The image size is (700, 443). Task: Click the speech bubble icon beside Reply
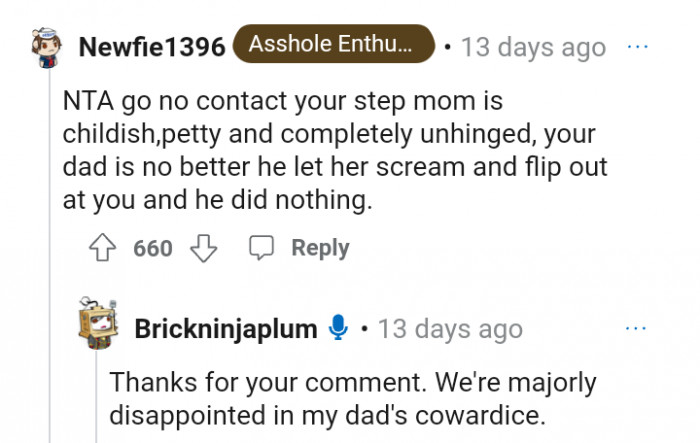(x=262, y=247)
